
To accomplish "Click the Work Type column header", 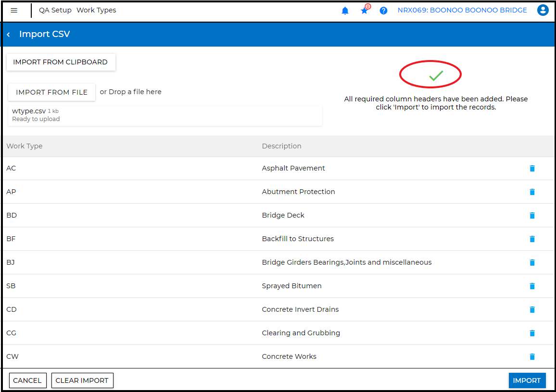I will point(25,146).
